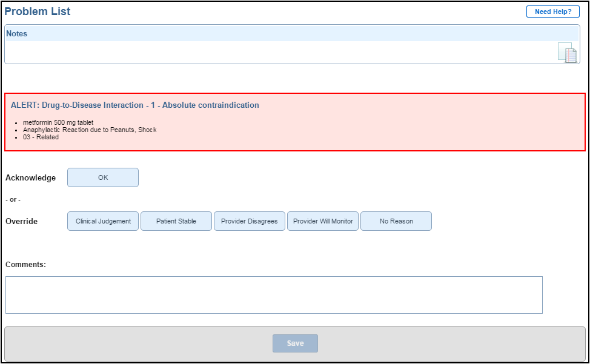This screenshot has height=364, width=590.
Task: Override using Clinical Judgement
Action: click(102, 221)
